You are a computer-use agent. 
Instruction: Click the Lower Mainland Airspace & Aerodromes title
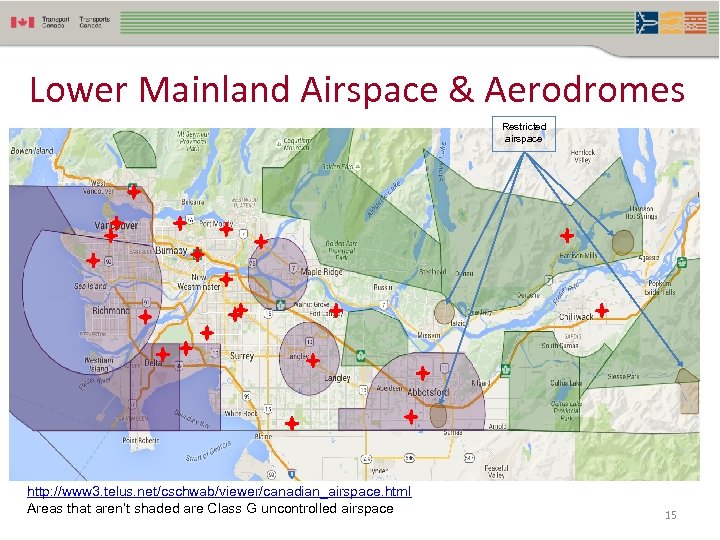point(357,89)
